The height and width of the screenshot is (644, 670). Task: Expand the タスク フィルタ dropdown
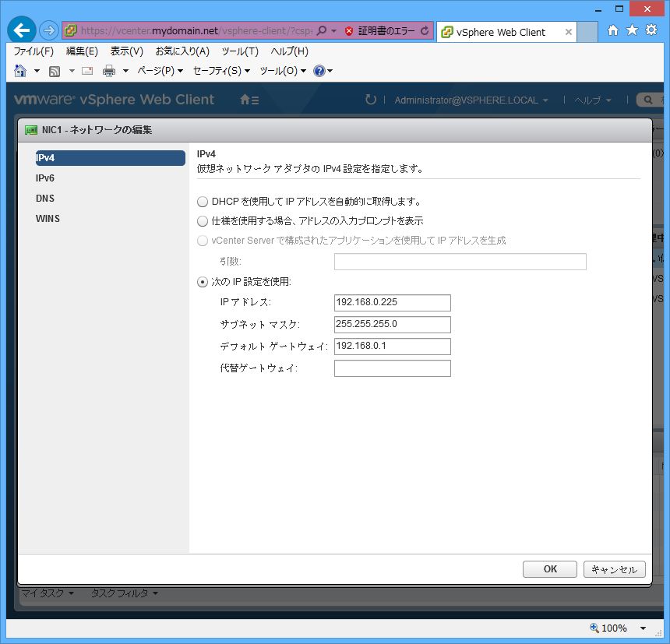(125, 593)
